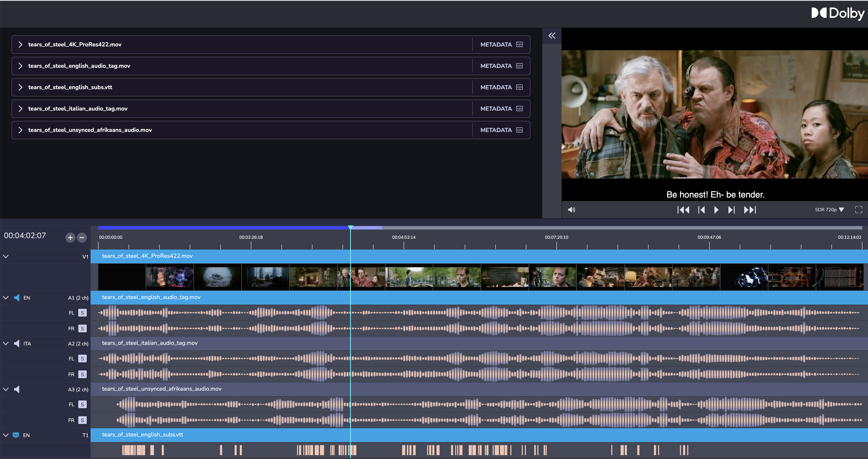The height and width of the screenshot is (459, 868).
Task: Solo the FR channel of track A2
Action: point(82,374)
